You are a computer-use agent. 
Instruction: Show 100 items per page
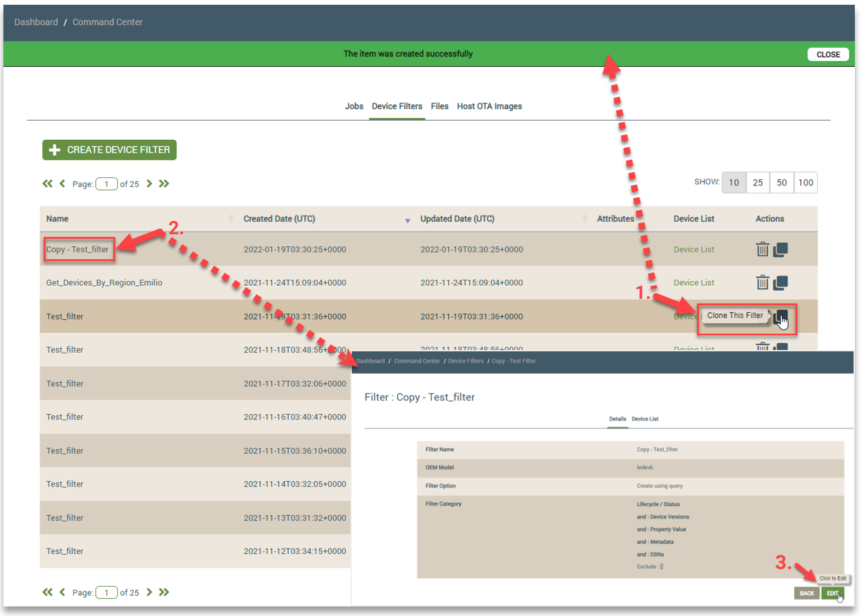[x=806, y=183]
